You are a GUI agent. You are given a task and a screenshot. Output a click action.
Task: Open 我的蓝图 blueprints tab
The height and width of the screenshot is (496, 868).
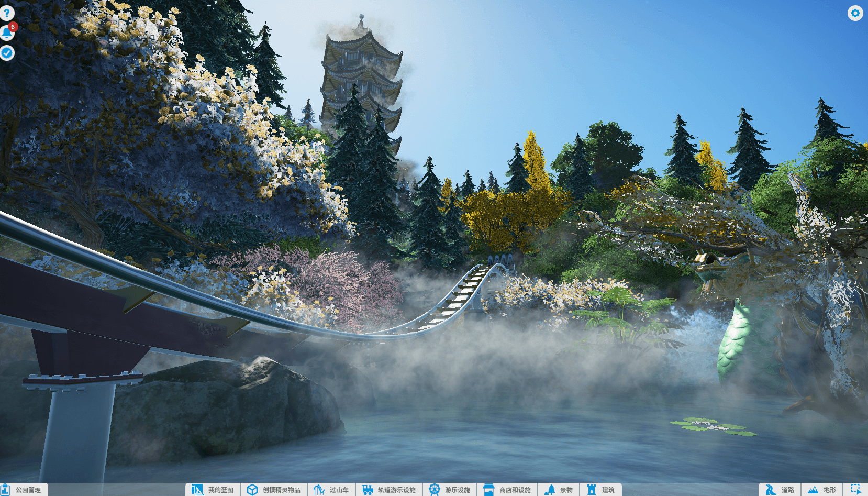click(213, 490)
